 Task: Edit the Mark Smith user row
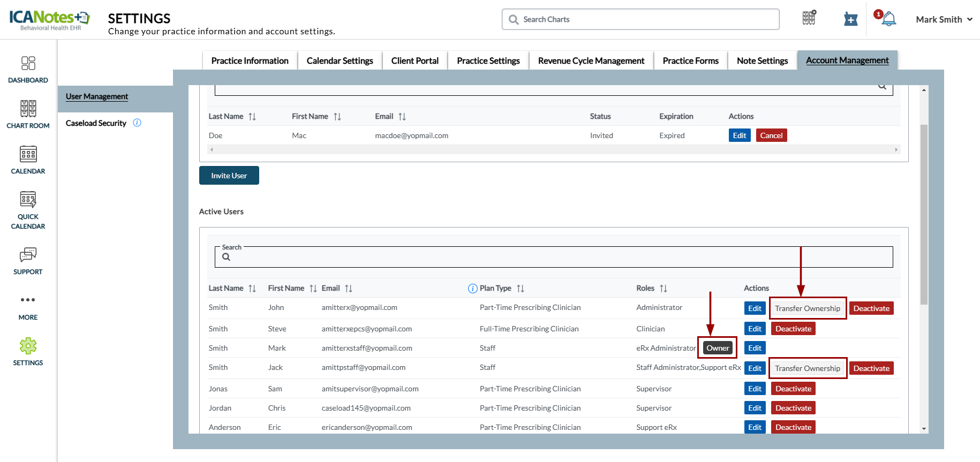click(x=755, y=348)
